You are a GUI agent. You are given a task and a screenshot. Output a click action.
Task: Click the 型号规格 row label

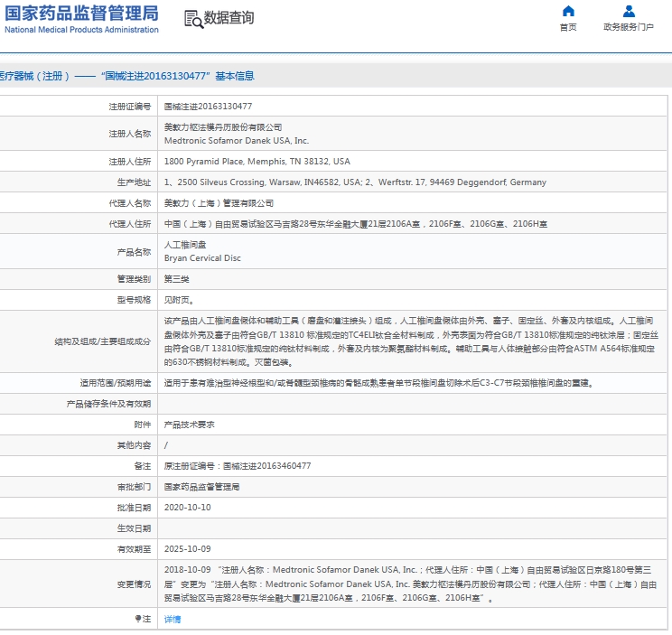point(135,300)
